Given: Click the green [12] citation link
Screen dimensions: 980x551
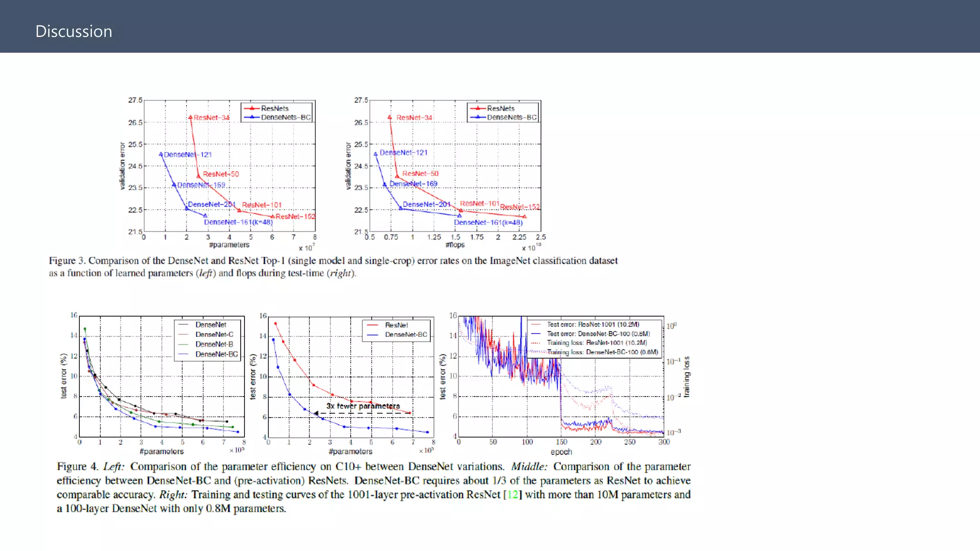Looking at the screenshot, I should [x=512, y=495].
